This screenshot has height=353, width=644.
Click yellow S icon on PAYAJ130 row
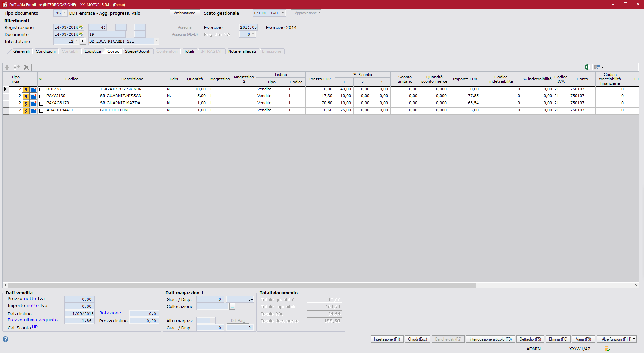point(26,96)
